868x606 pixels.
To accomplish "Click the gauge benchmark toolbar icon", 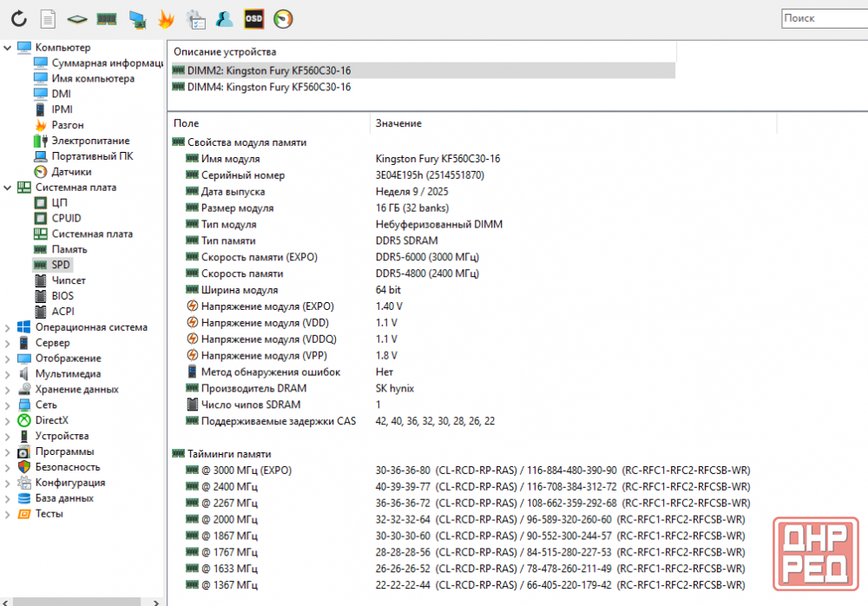I will pos(283,19).
